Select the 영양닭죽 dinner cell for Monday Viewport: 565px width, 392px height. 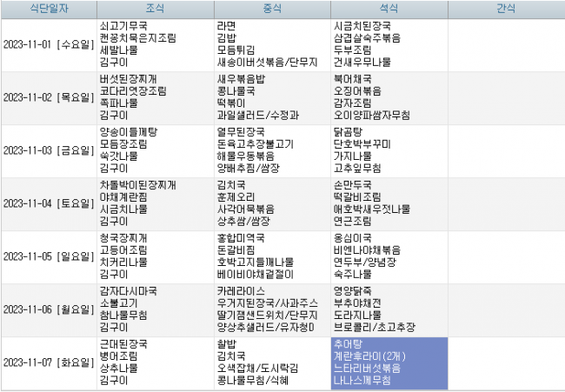389,309
